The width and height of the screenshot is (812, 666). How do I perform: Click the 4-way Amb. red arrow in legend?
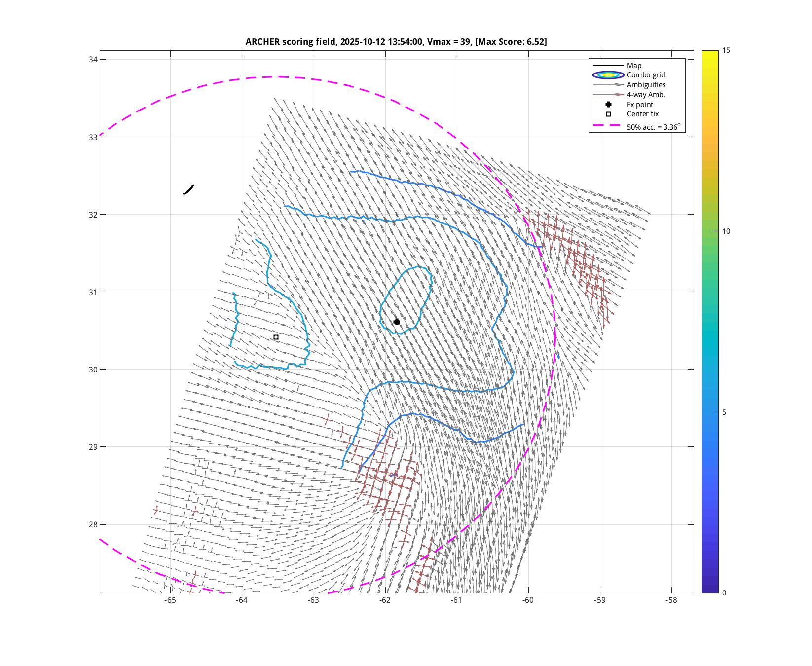608,95
